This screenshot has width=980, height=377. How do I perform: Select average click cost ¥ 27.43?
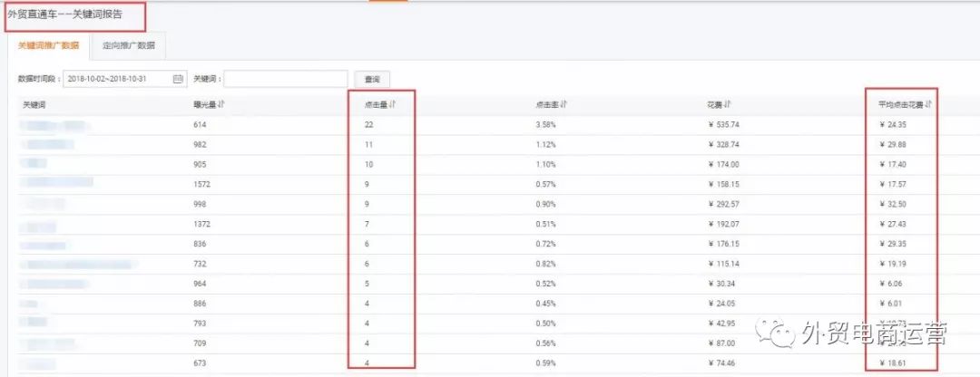(893, 224)
